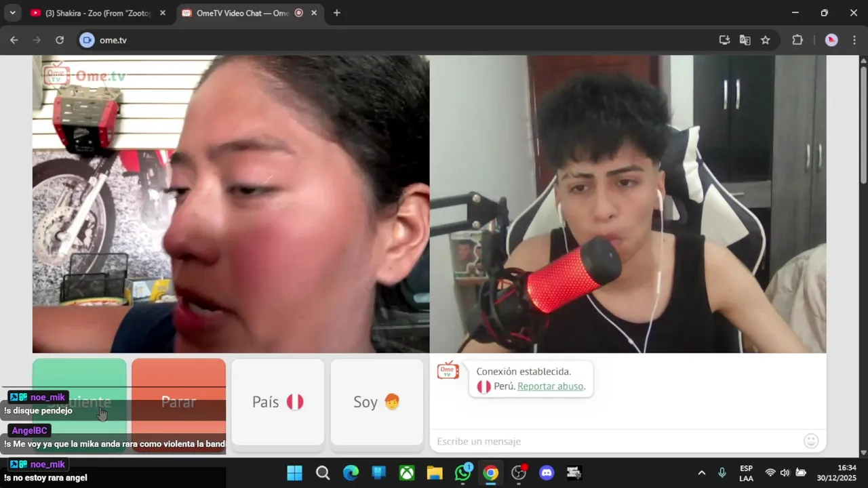Click the stranger's video feed

[231, 204]
